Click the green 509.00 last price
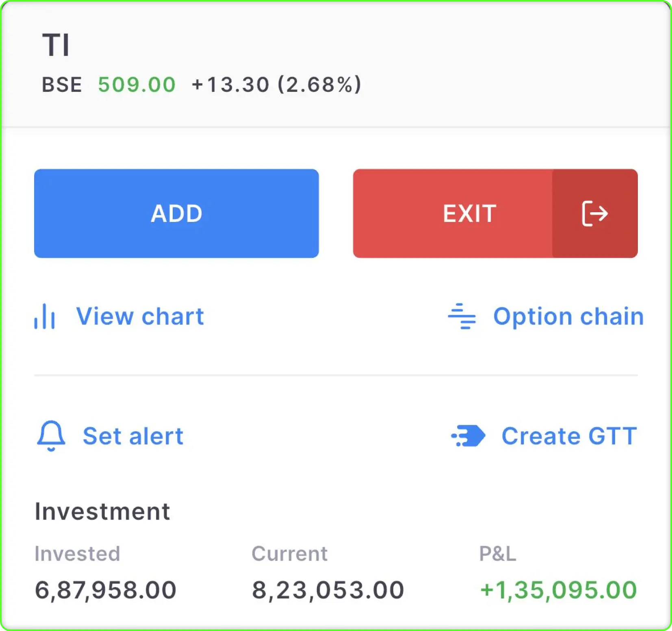 137,85
